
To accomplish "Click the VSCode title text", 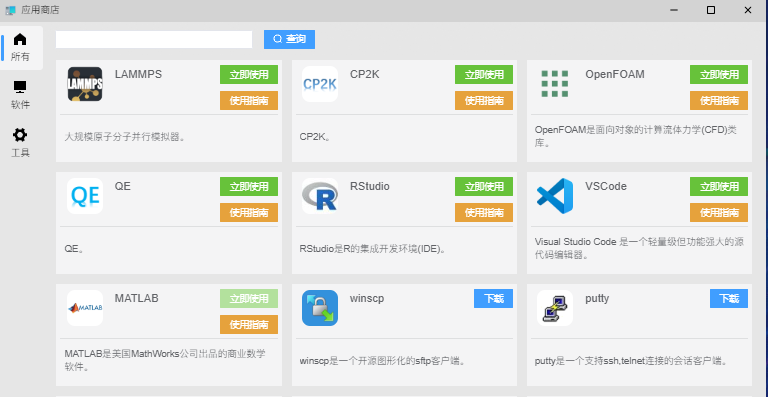I will pos(606,187).
